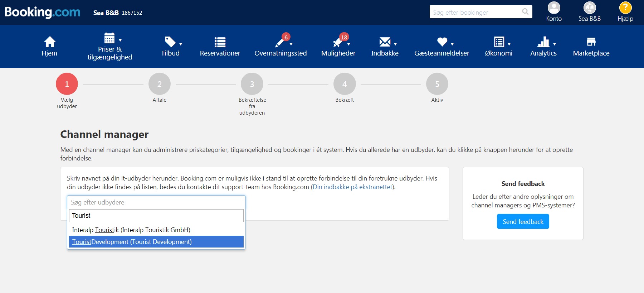Click the search magnifier icon
This screenshot has width=644, height=293.
pyautogui.click(x=525, y=12)
